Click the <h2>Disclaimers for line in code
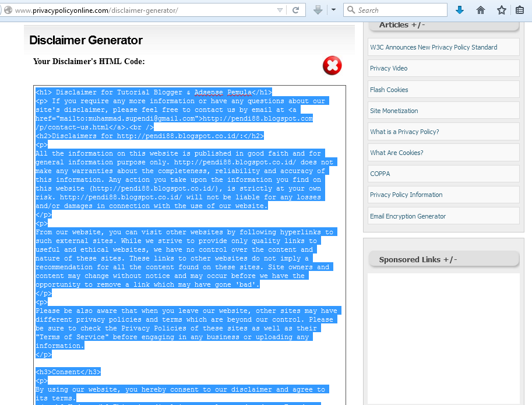 point(150,136)
